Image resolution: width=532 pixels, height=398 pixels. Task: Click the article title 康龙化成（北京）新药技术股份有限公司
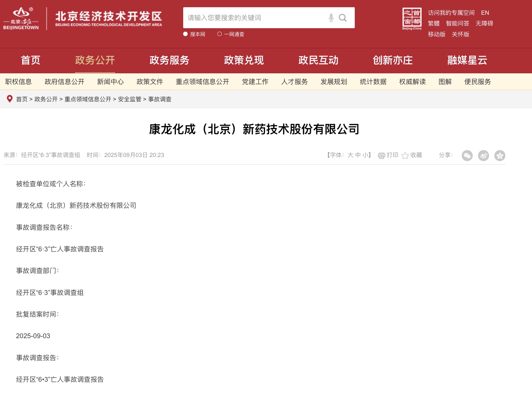coord(254,129)
